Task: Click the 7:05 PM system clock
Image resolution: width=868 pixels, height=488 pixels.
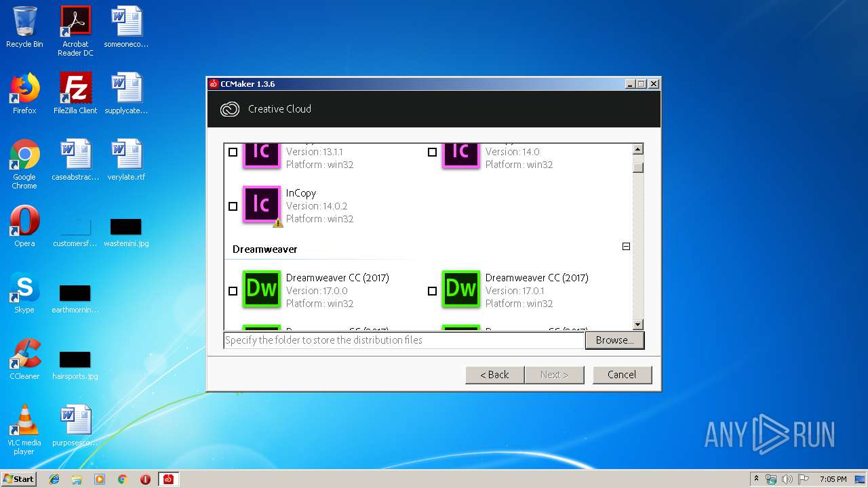Action: pyautogui.click(x=833, y=479)
